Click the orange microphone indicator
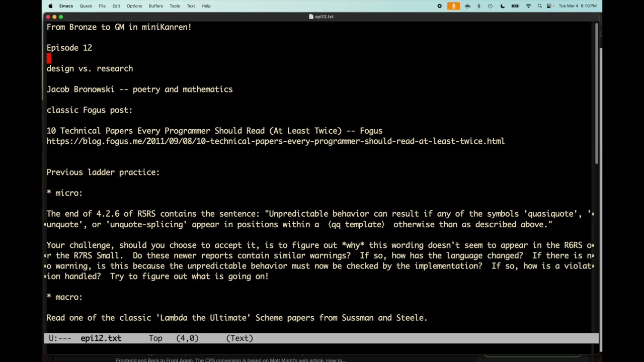Screen dimensions: 644x362 (x=453, y=6)
